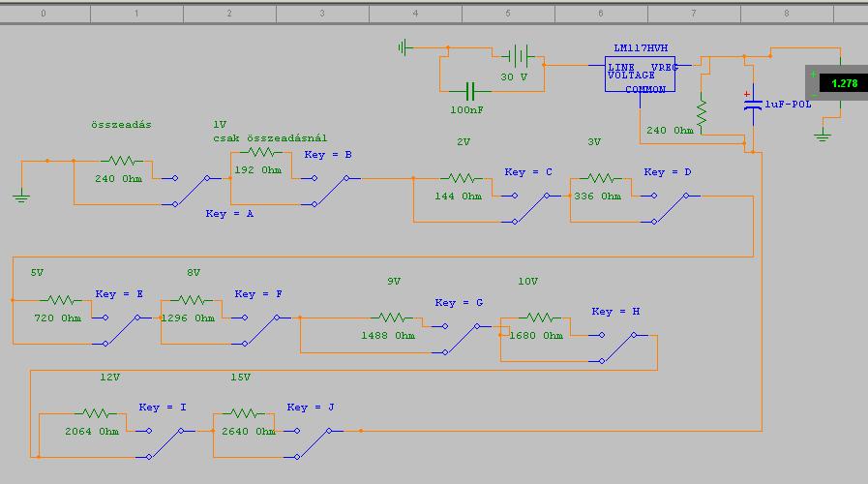Click the 192 Ohm resistor symbol
868x484 pixels.
[x=260, y=152]
